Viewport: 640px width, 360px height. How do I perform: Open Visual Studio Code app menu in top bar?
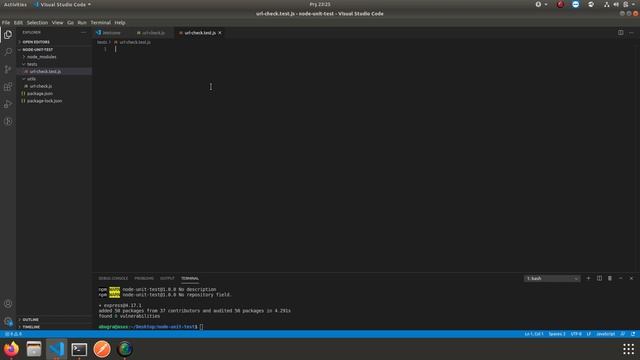62,4
